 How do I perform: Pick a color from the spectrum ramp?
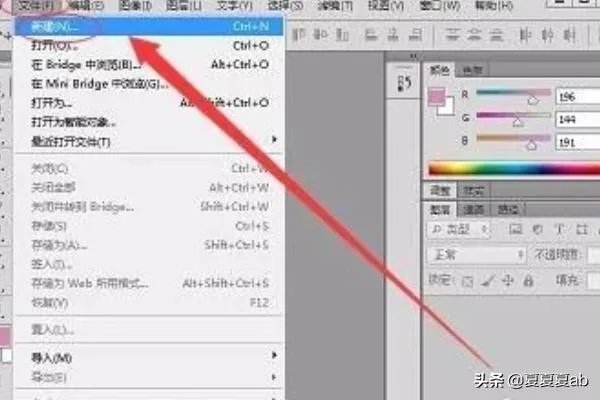coord(514,169)
